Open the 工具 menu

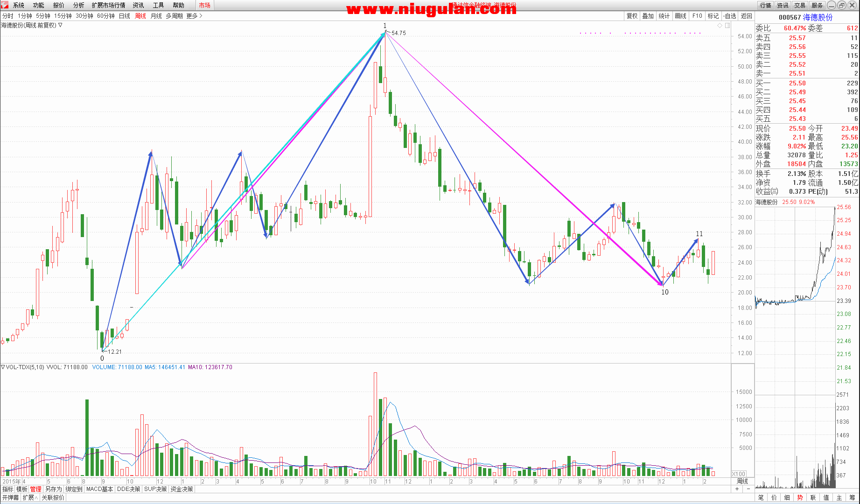[159, 5]
